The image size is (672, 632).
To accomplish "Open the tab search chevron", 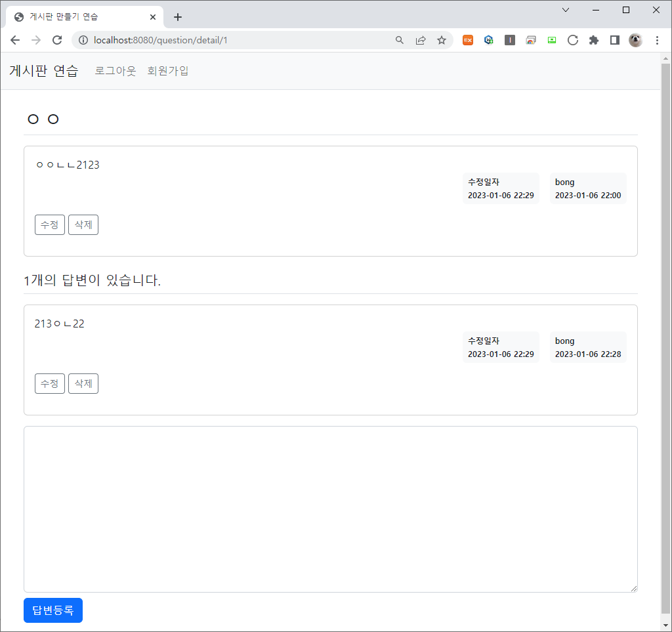I will click(x=566, y=10).
